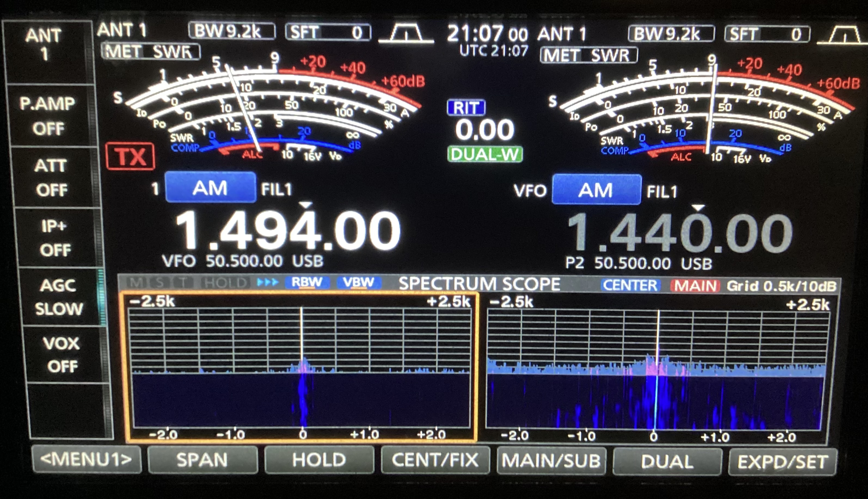Tap the green DUAL-W indicator

[484, 154]
